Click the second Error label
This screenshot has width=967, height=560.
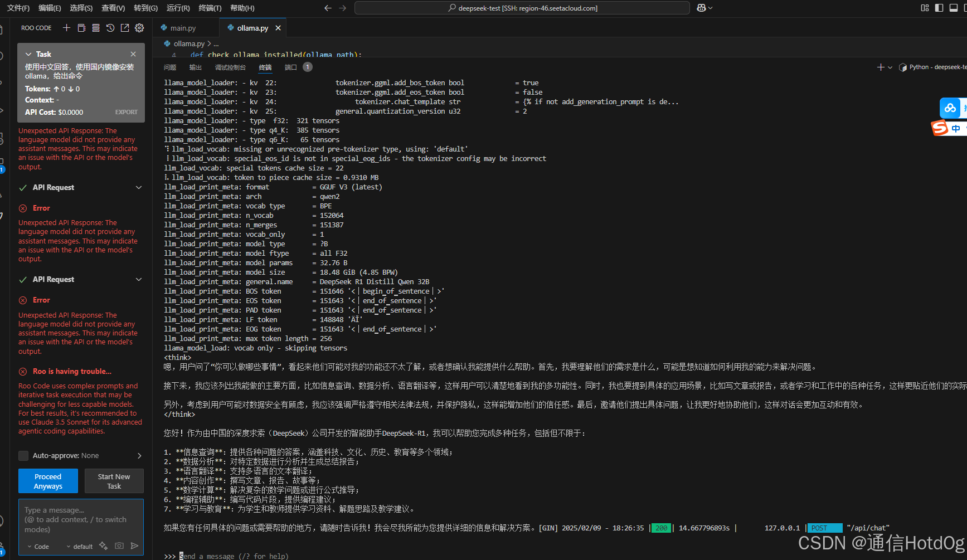point(41,300)
